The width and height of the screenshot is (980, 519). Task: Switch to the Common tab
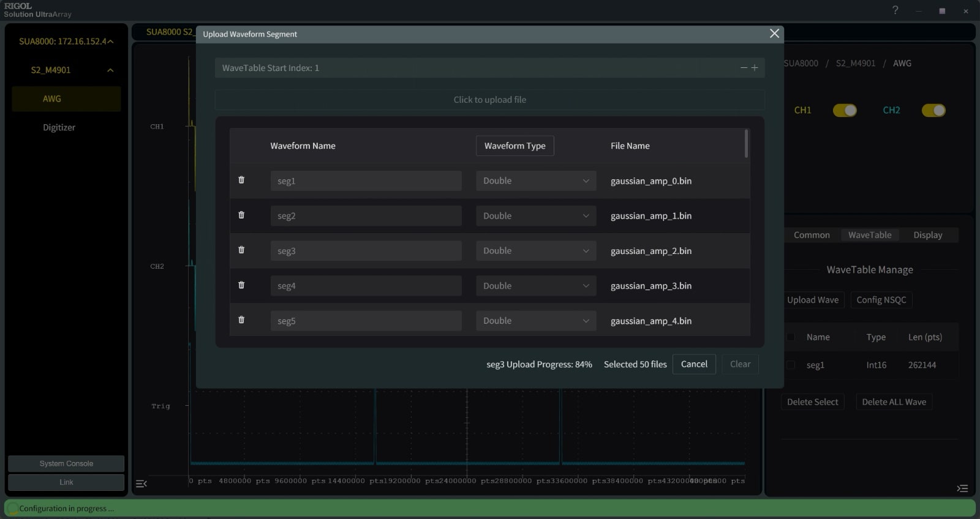[812, 235]
